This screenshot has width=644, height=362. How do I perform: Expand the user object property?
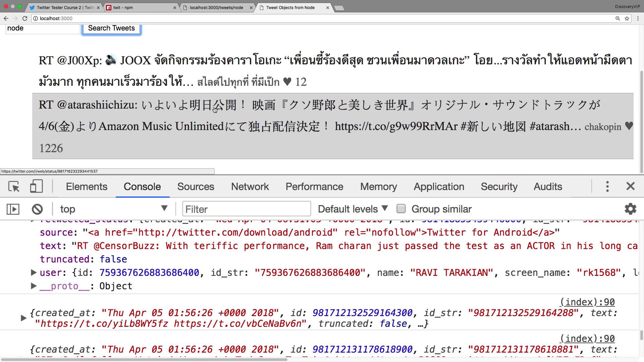click(x=33, y=273)
